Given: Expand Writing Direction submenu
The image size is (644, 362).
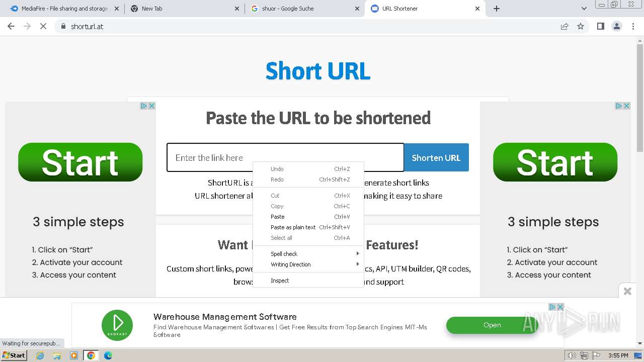Looking at the screenshot, I should coord(308,264).
